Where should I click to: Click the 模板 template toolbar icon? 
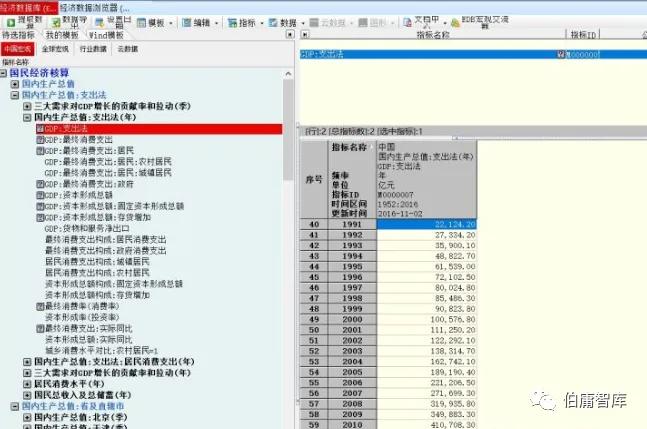[x=142, y=23]
